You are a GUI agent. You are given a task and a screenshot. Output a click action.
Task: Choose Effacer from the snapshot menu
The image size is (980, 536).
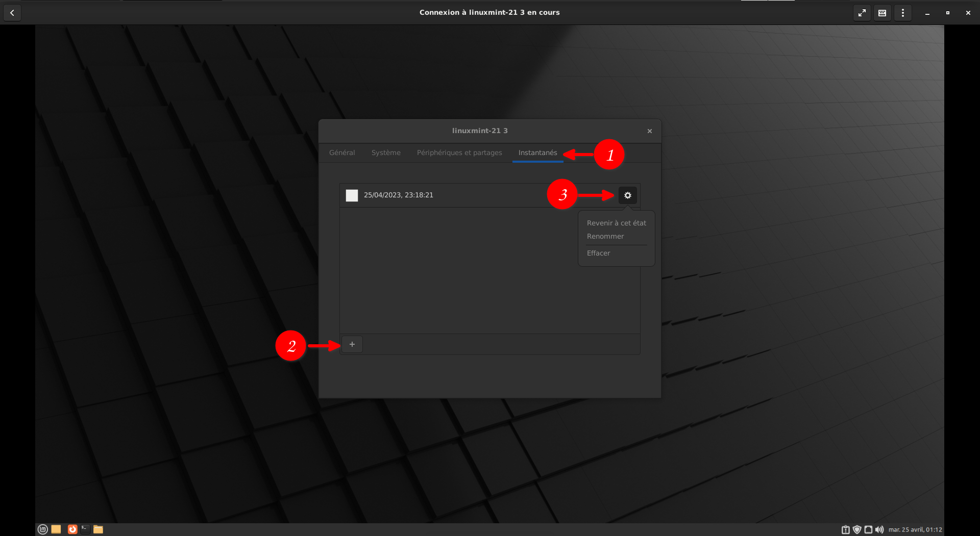(598, 253)
